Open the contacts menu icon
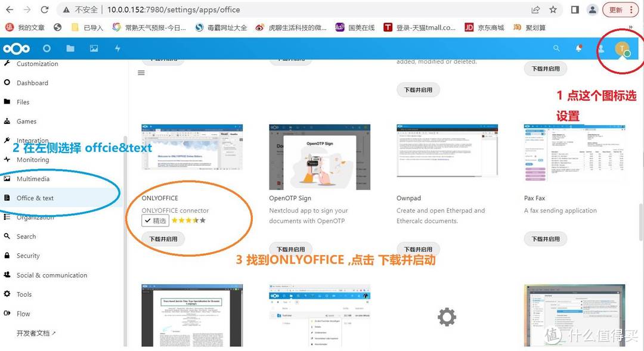This screenshot has height=351, width=644. click(x=601, y=49)
